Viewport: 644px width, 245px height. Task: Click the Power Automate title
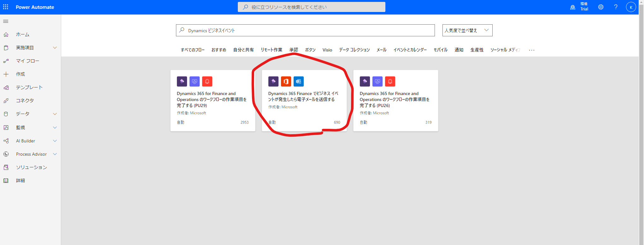35,7
